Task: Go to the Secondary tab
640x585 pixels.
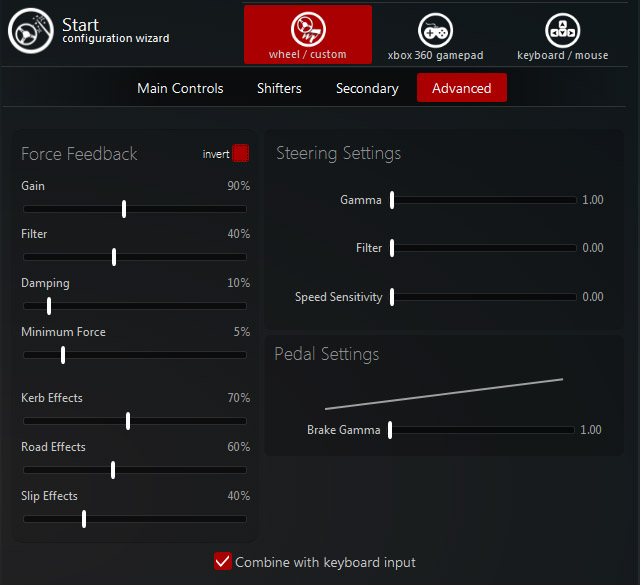Action: (367, 88)
